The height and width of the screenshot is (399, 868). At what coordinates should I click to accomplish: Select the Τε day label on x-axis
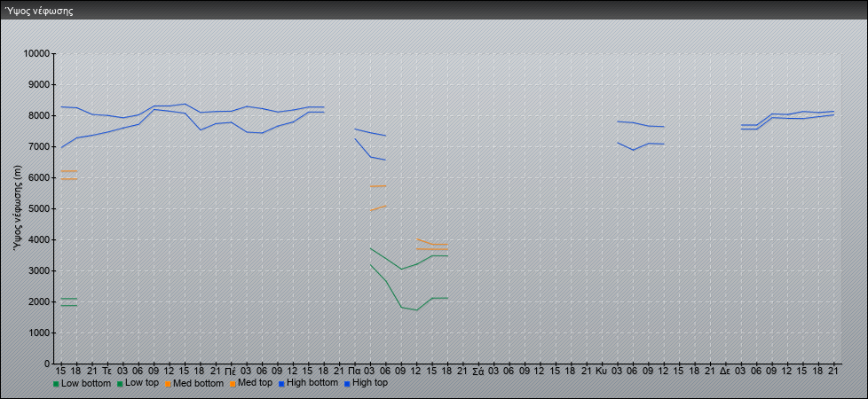click(107, 372)
